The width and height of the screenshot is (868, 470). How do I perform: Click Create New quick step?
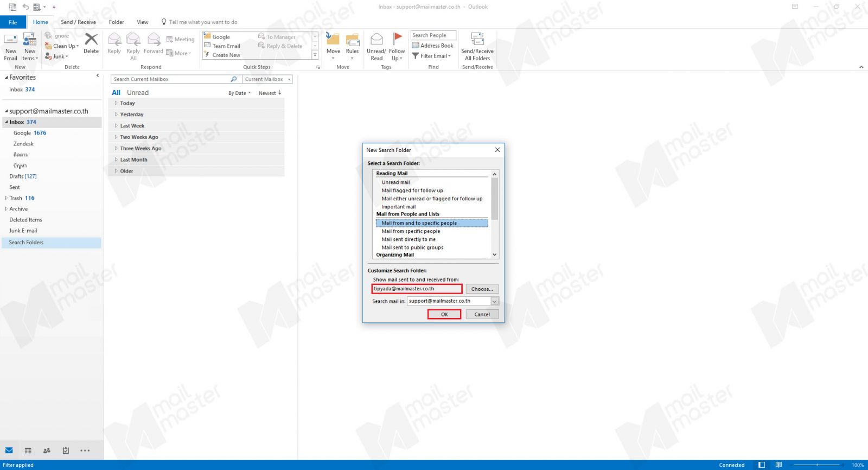coord(222,55)
